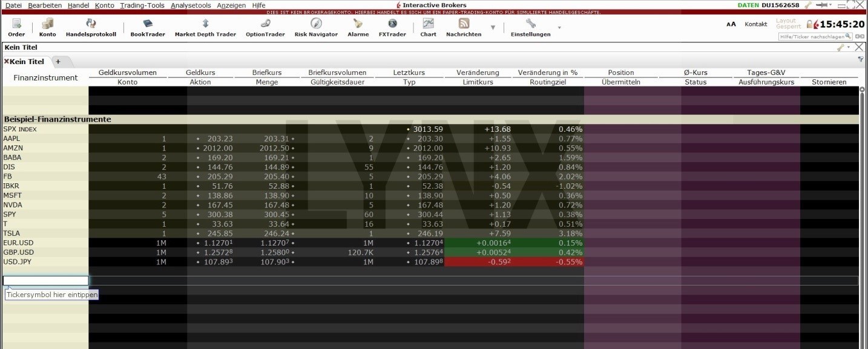Screen dimensions: 868x349
Task: Select the AAPL instrument row
Action: point(431,139)
